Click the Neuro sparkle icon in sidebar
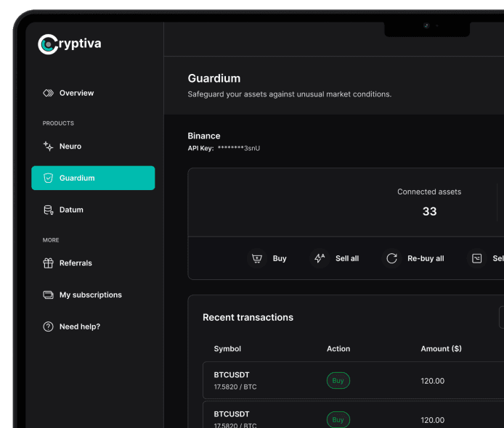The image size is (504, 428). (x=49, y=147)
